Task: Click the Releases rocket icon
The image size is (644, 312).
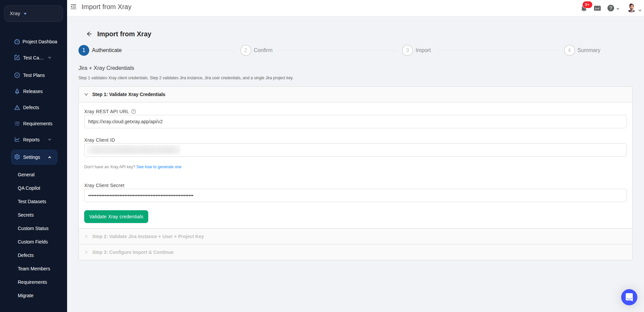Action: pos(17,91)
